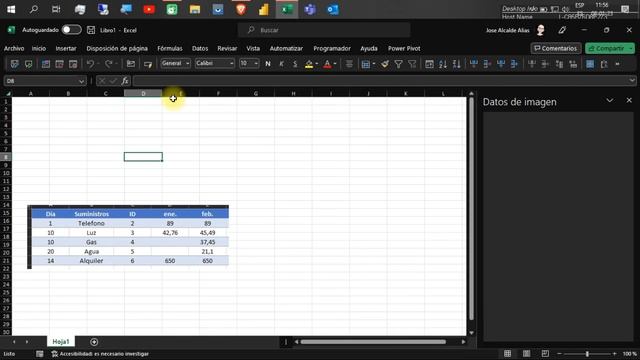Image resolution: width=640 pixels, height=360 pixels.
Task: Open the font color dropdown arrow
Action: point(335,64)
